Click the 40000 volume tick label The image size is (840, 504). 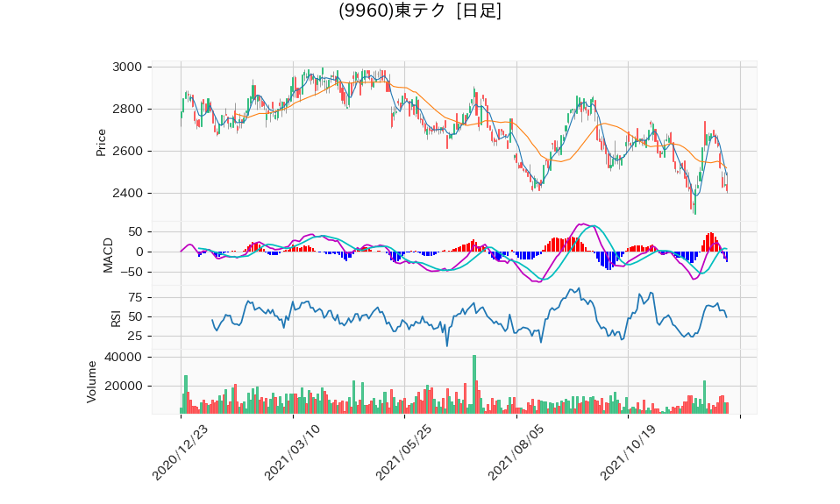click(124, 358)
